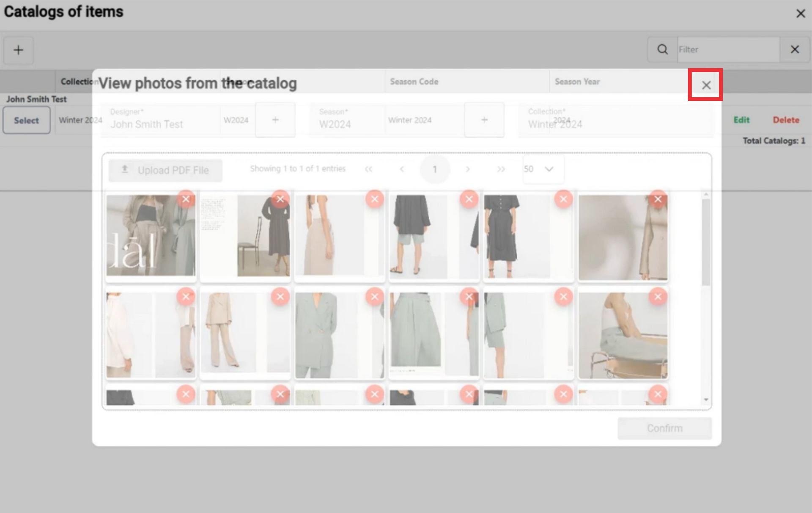Remove the black dress with chair photo
Screen dimensions: 812x513
click(x=280, y=199)
